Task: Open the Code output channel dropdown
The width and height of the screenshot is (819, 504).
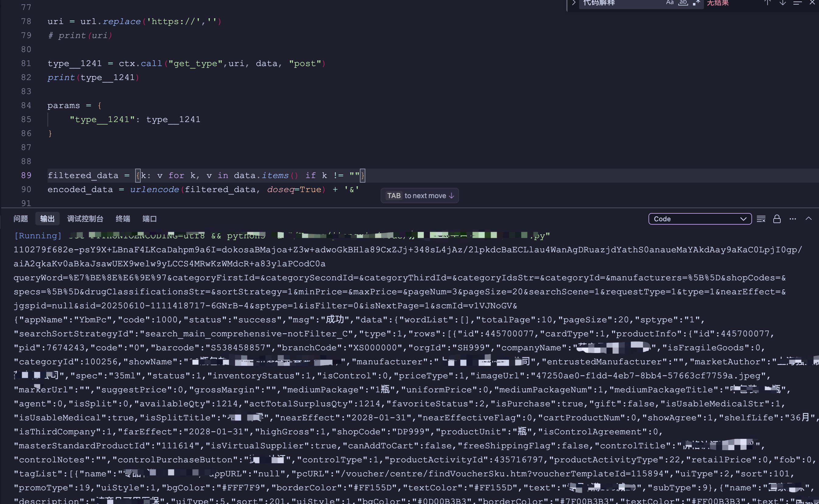Action: tap(700, 219)
